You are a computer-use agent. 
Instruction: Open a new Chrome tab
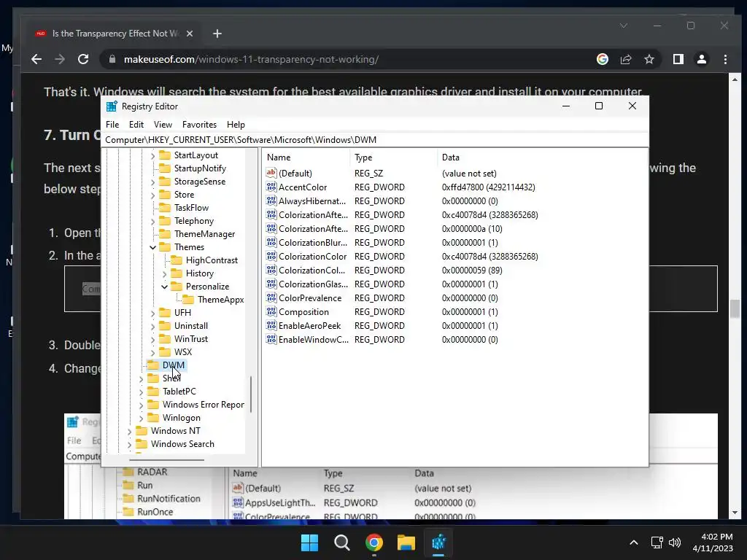tap(217, 34)
